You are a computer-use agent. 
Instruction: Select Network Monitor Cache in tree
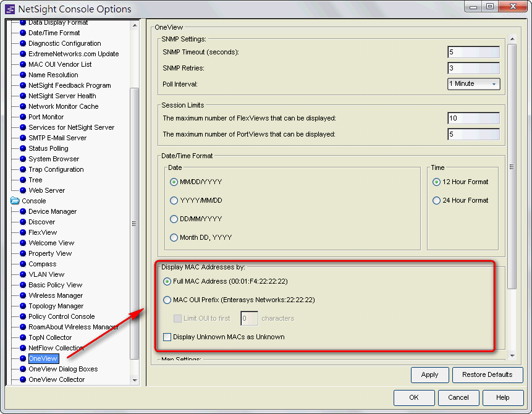coord(64,106)
